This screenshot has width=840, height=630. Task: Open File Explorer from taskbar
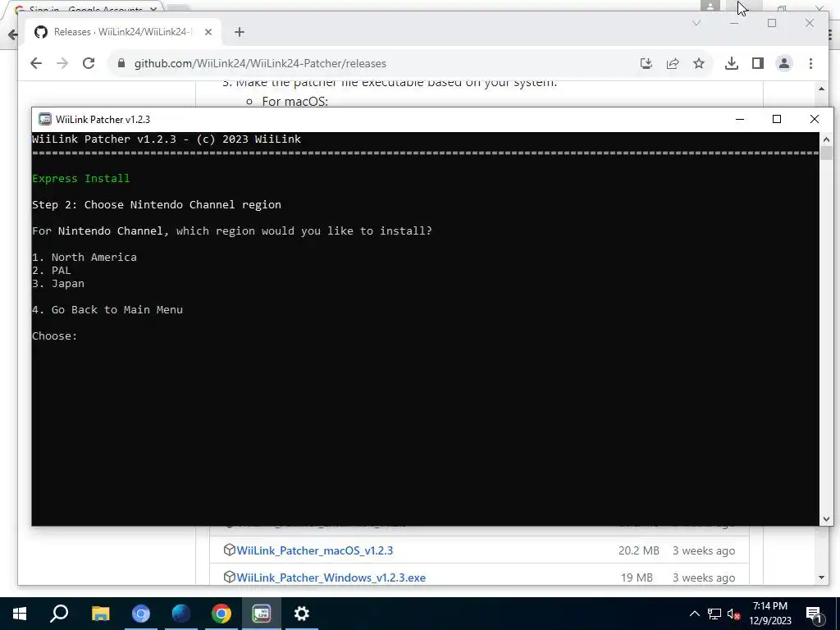(100, 614)
